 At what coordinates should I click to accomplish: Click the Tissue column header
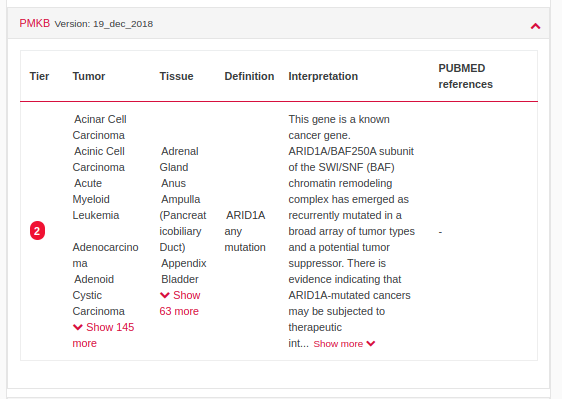[176, 76]
